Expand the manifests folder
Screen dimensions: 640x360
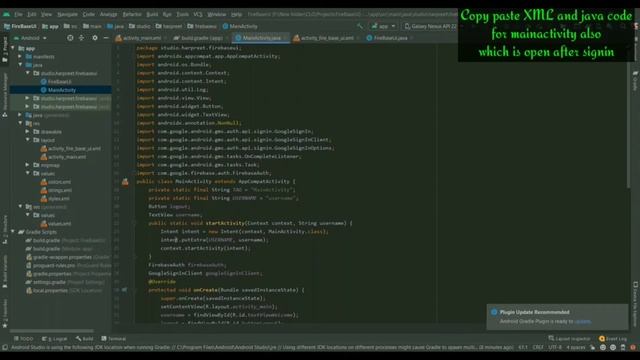[20, 57]
